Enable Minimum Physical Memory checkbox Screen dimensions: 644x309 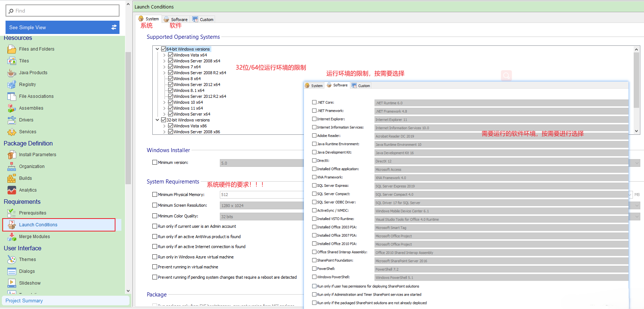155,195
